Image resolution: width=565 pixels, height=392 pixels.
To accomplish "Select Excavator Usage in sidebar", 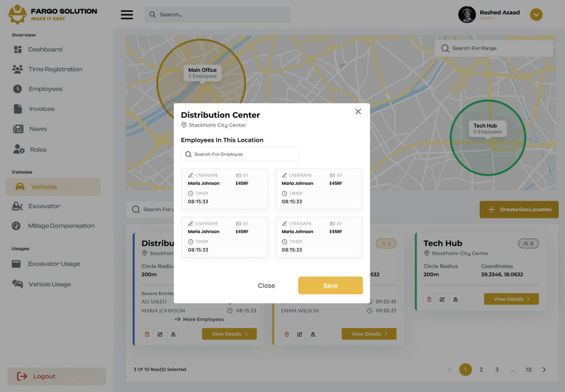I will pos(54,264).
